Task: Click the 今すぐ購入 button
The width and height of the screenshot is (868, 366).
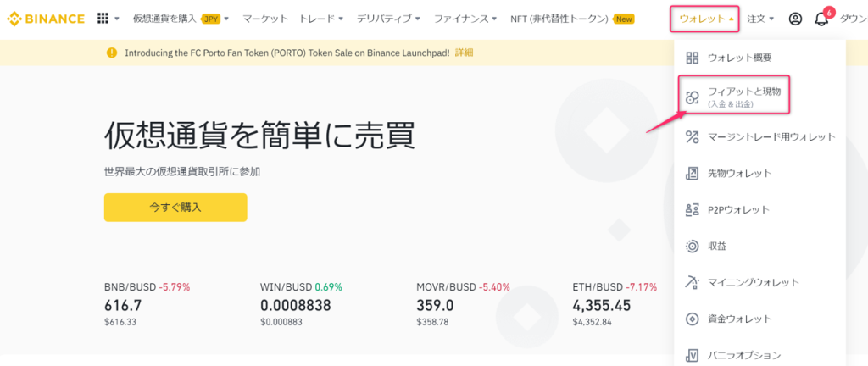Action: [175, 208]
